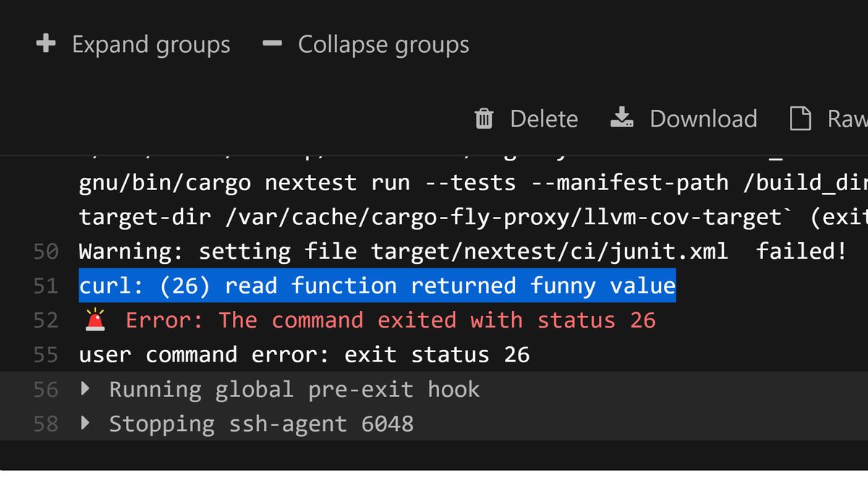
Task: Click the minus icon beside Collapse groups
Action: click(273, 44)
